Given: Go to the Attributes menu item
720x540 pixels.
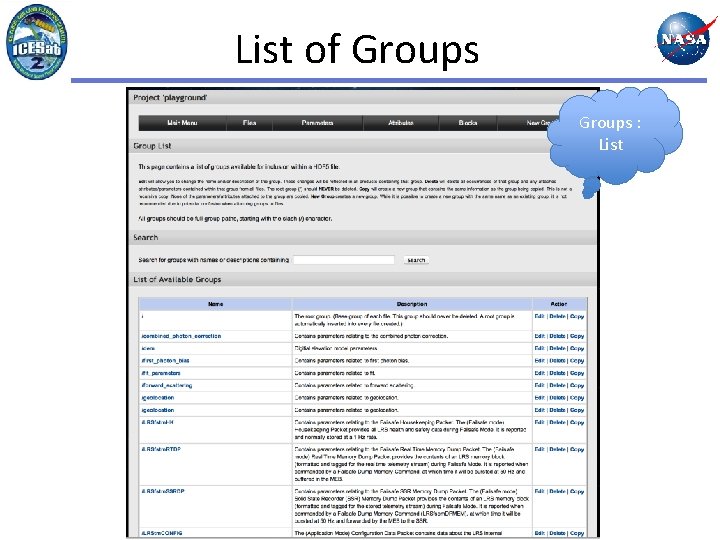Looking at the screenshot, I should (400, 123).
